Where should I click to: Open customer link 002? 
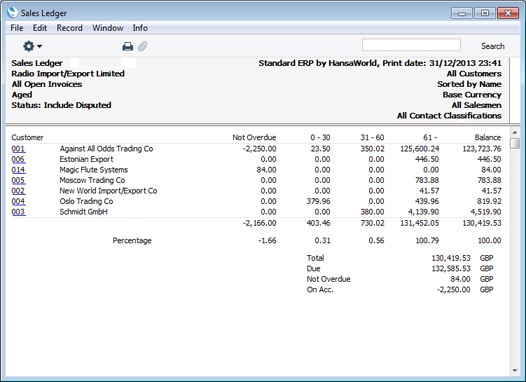(18, 191)
